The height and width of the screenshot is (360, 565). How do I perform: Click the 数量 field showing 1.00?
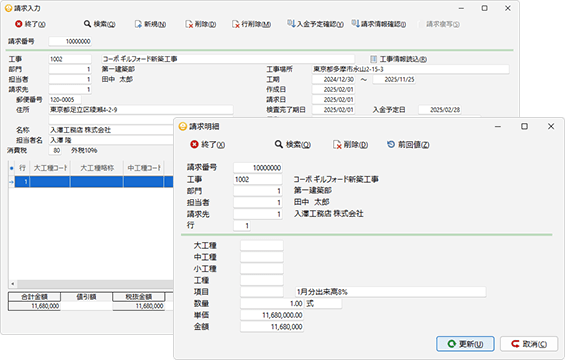point(272,303)
